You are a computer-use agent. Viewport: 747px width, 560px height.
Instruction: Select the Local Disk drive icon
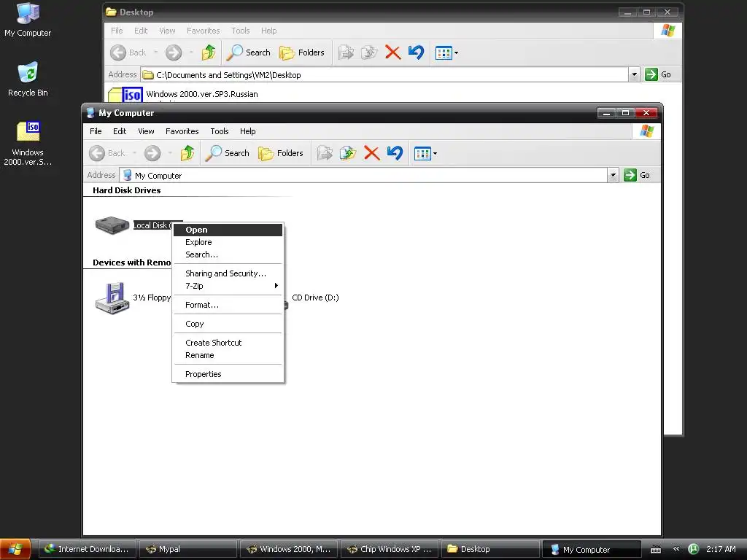[x=112, y=225]
